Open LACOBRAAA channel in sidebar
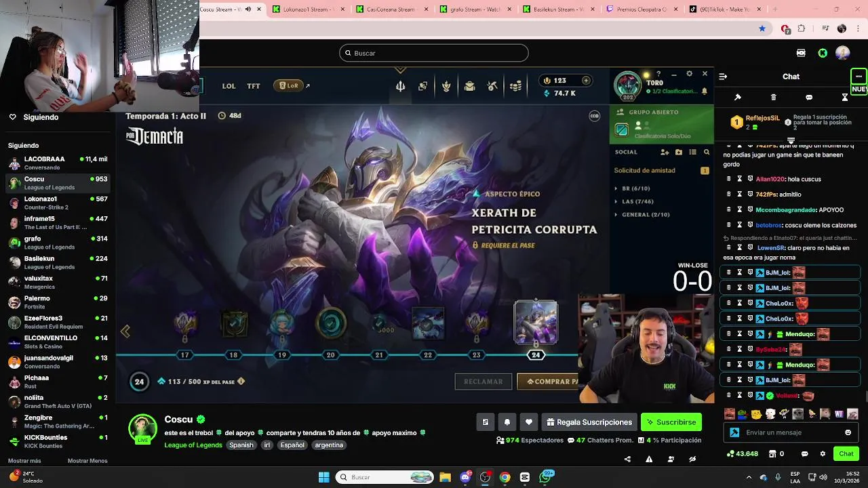Image resolution: width=868 pixels, height=488 pixels. (x=58, y=163)
